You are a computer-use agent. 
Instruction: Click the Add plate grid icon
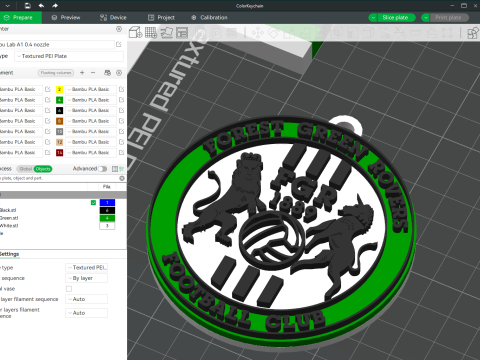coord(151,33)
